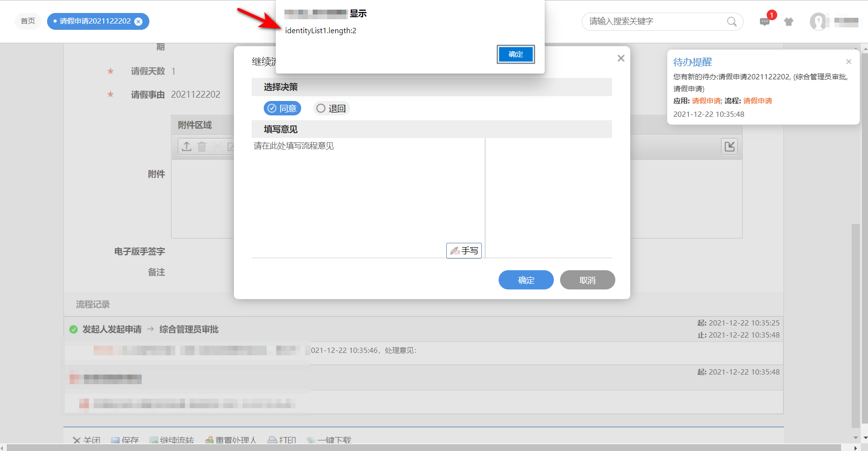
Task: Click the 综合管理员审批 step label
Action: point(189,329)
